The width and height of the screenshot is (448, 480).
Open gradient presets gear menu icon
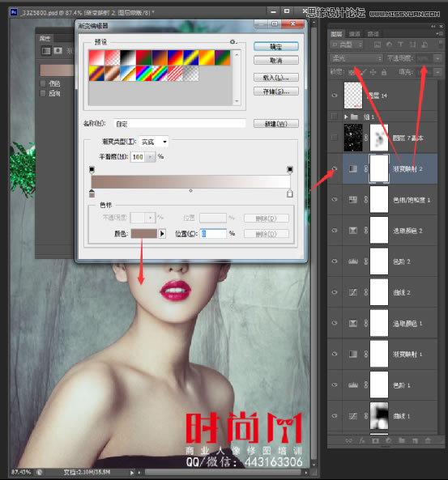coord(233,41)
